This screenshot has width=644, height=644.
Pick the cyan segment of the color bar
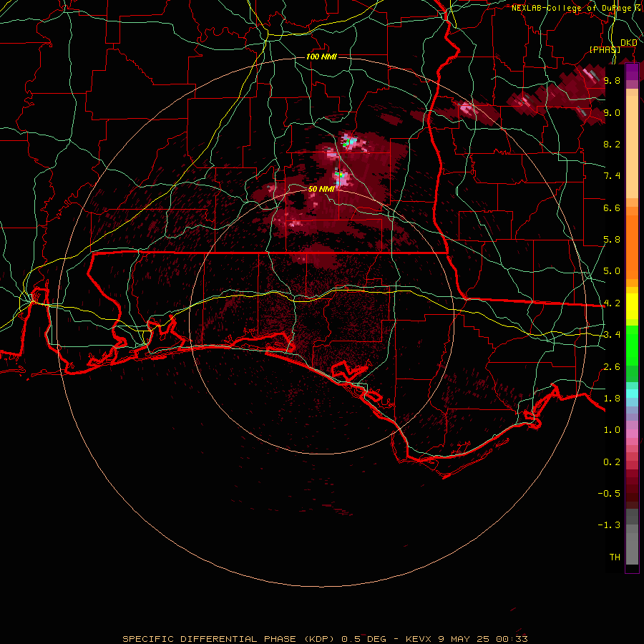pos(632,394)
